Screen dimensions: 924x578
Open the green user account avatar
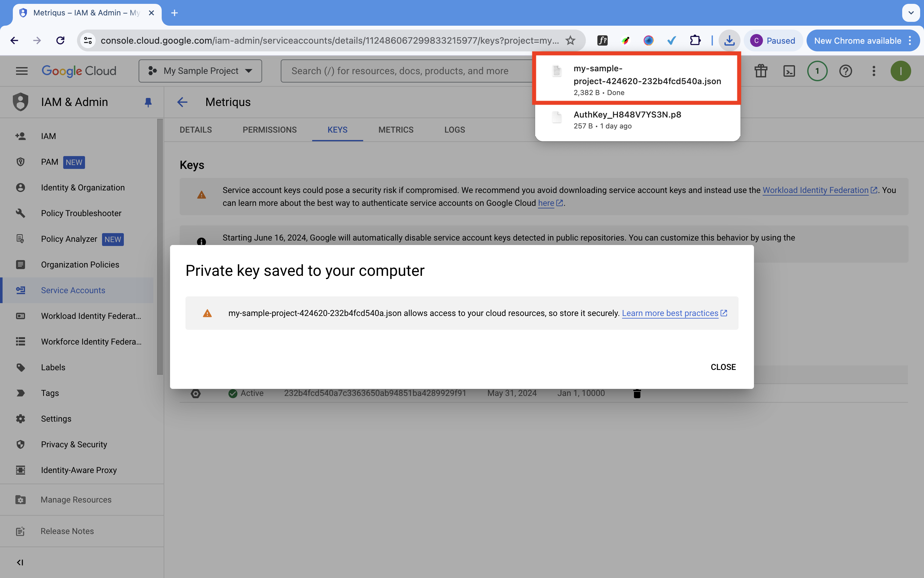[x=900, y=71]
